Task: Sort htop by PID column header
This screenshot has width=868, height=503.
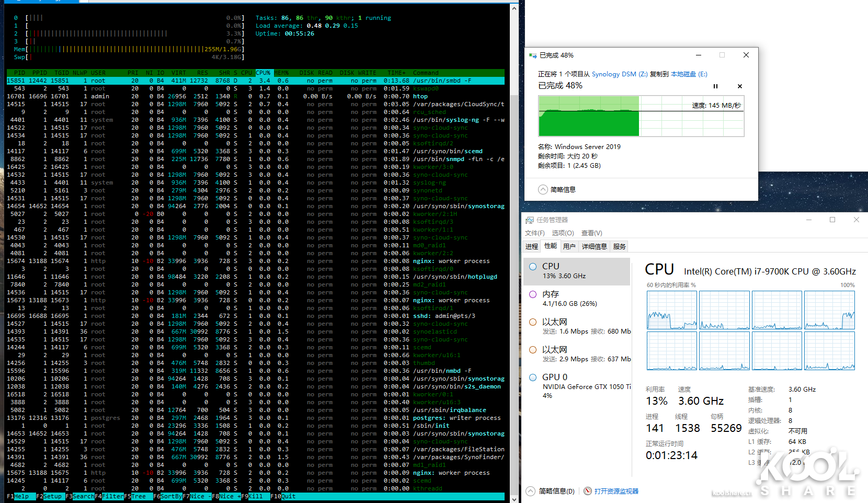Action: (x=19, y=73)
